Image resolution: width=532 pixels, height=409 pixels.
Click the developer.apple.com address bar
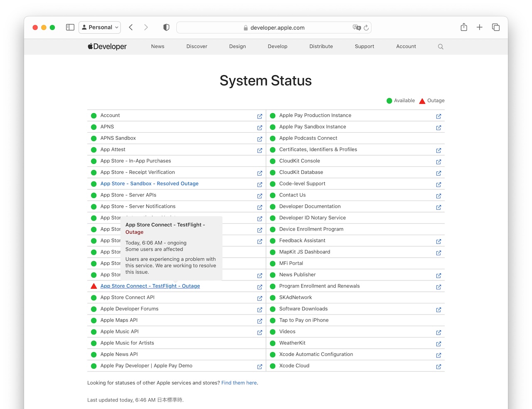pos(274,27)
